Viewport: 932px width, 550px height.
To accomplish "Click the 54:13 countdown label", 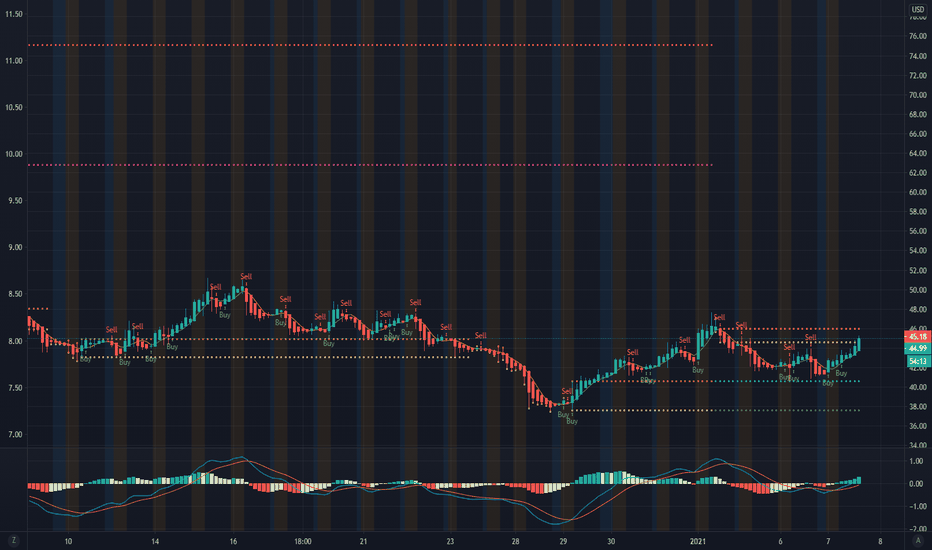I will point(918,361).
